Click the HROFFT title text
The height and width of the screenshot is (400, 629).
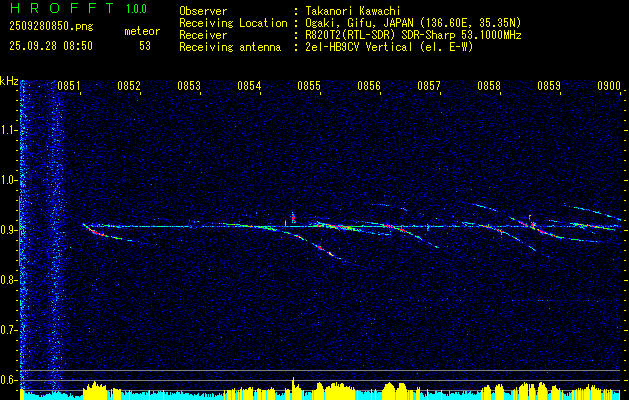(x=62, y=8)
